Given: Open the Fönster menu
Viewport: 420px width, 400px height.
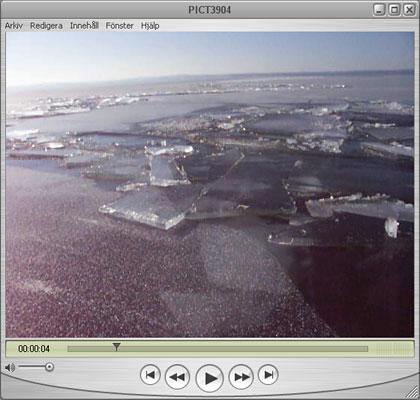Looking at the screenshot, I should [x=120, y=26].
